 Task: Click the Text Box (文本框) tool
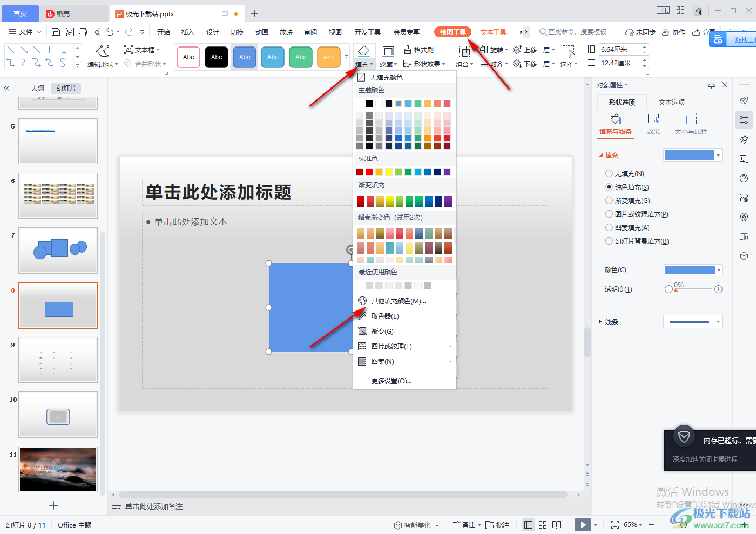(142, 50)
